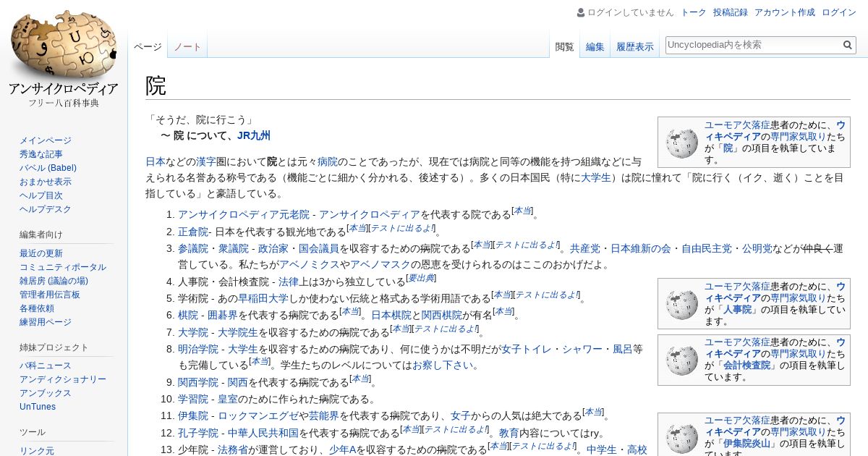The image size is (868, 456).
Task: Open 管理者用伝言板 link
Action: click(x=50, y=295)
